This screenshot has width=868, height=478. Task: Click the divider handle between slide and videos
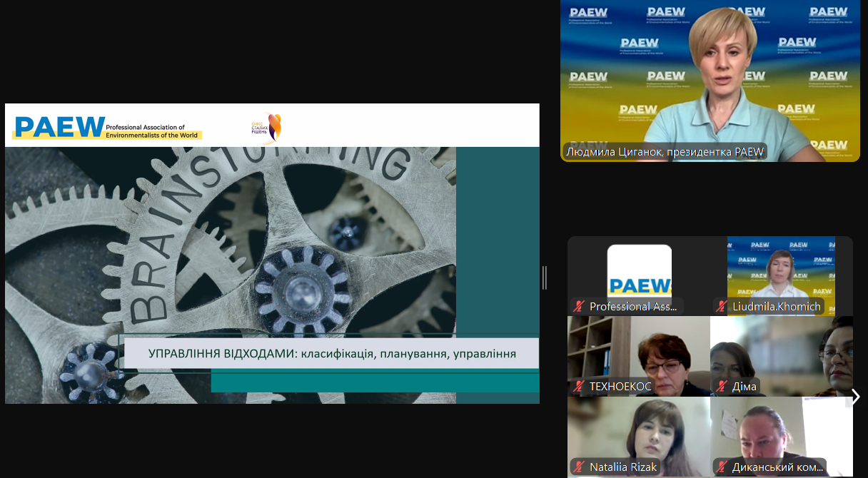click(545, 278)
